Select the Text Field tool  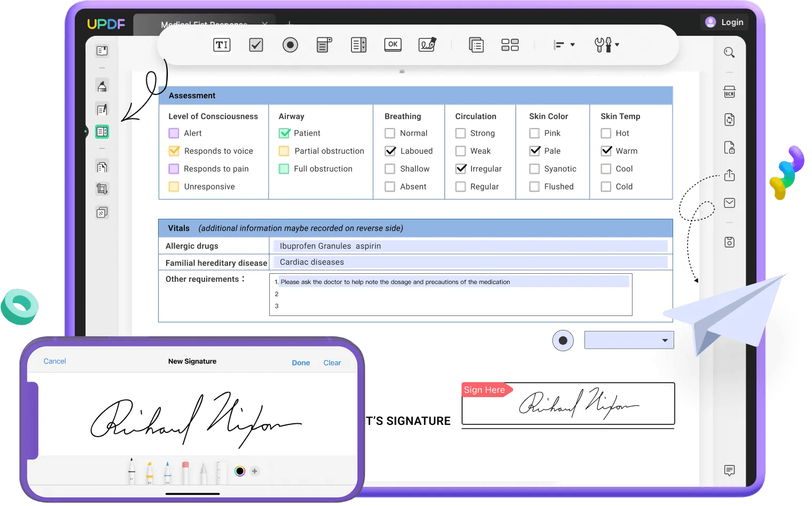pyautogui.click(x=222, y=45)
